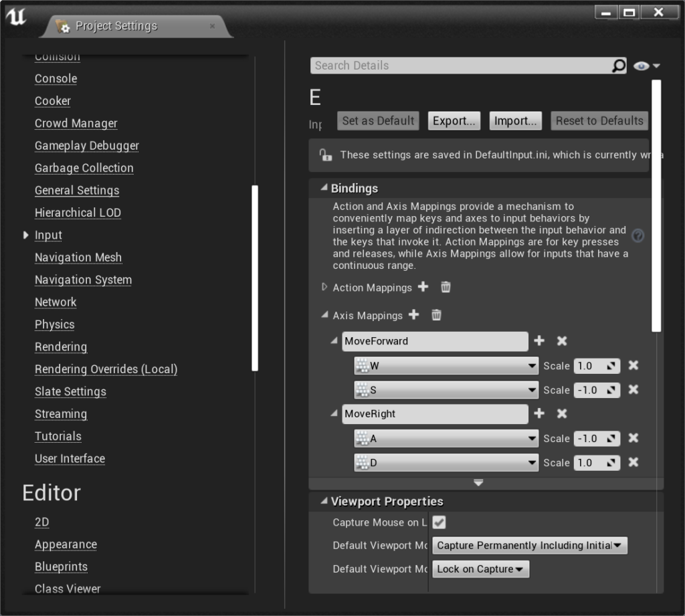Delete all Action Mappings with trash icon
The width and height of the screenshot is (685, 616).
[446, 287]
